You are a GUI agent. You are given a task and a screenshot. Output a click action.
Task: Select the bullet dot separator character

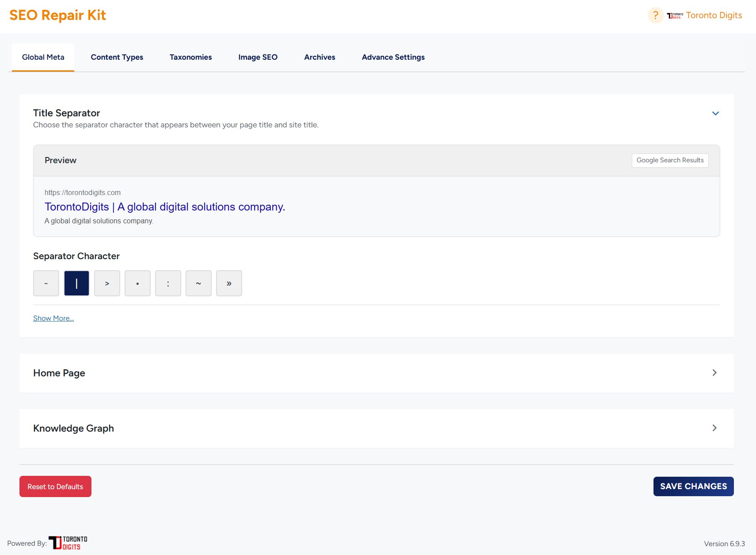point(137,283)
